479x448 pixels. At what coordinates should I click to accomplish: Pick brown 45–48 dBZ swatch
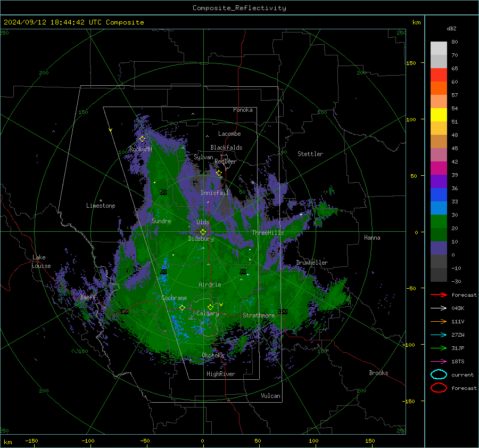pos(439,142)
